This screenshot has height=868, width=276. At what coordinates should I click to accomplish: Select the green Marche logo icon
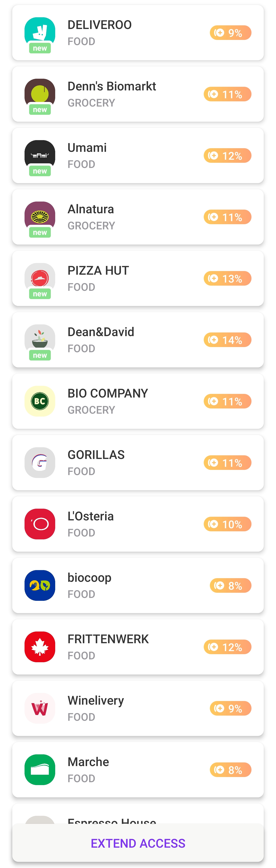(x=40, y=770)
